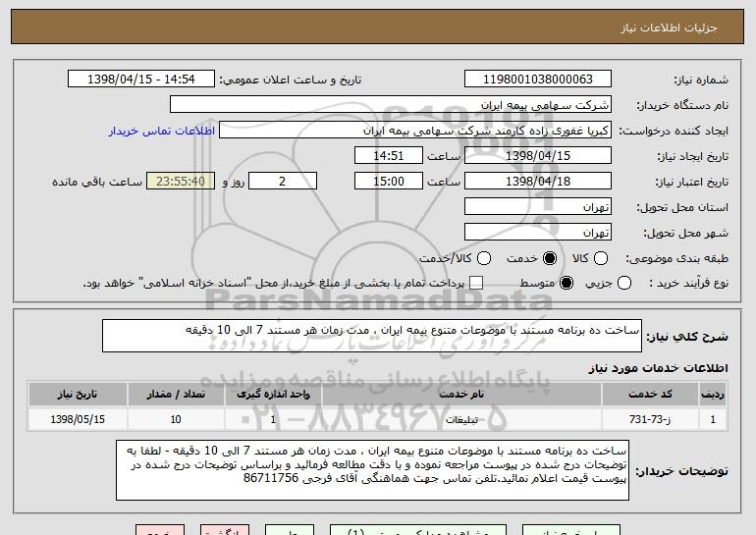The image size is (756, 535).
Task: Select the کالا radio button
Action: click(x=601, y=258)
